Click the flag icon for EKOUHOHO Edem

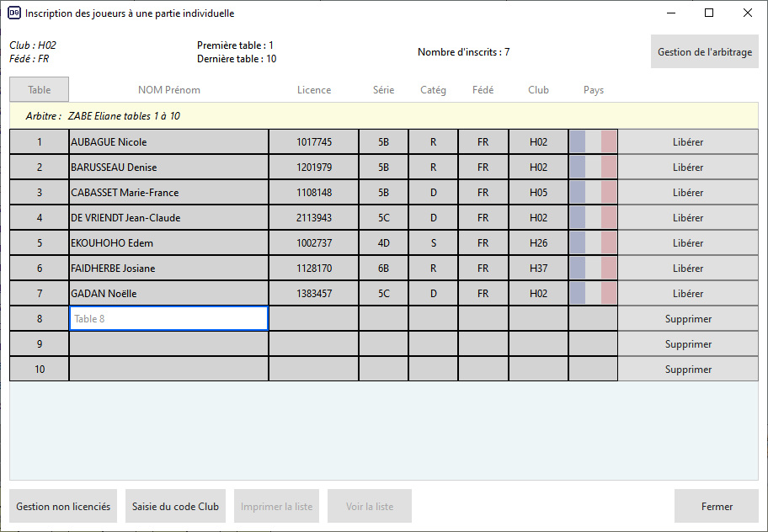pos(593,243)
